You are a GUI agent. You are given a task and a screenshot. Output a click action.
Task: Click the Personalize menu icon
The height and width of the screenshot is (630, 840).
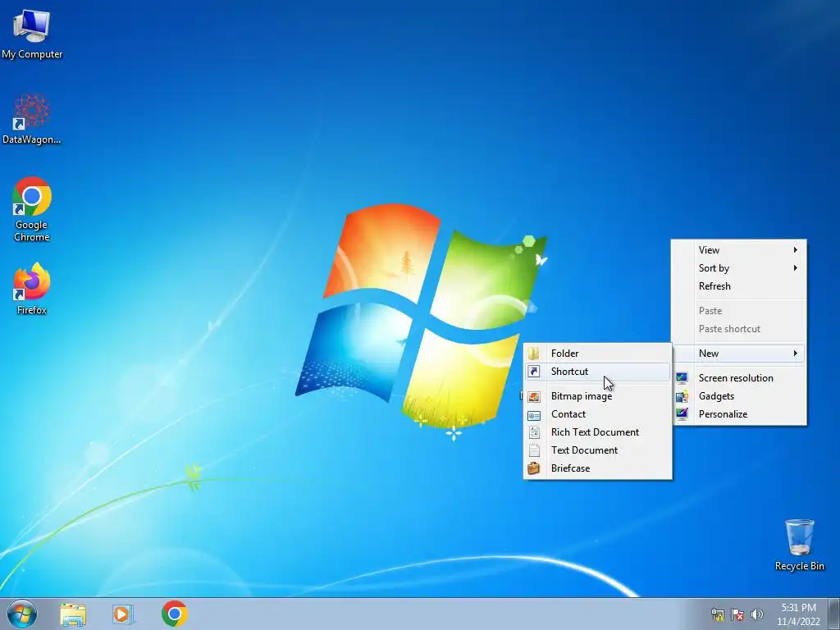(x=682, y=414)
